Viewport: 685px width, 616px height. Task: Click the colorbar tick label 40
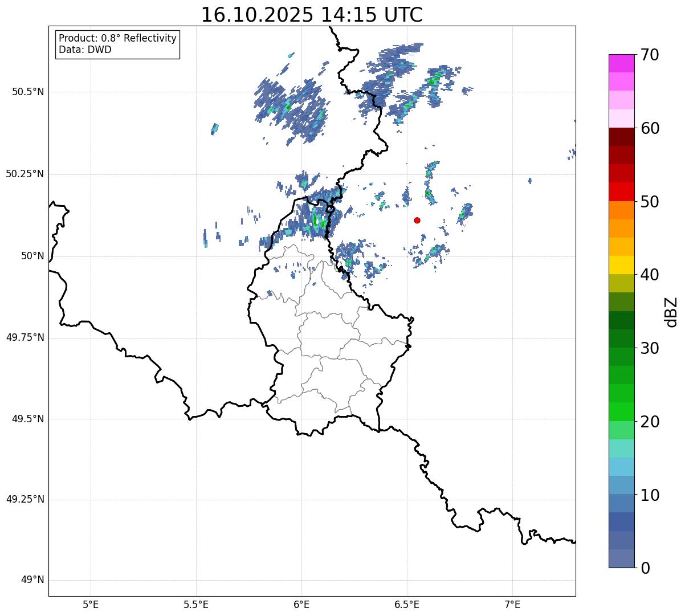tap(649, 275)
